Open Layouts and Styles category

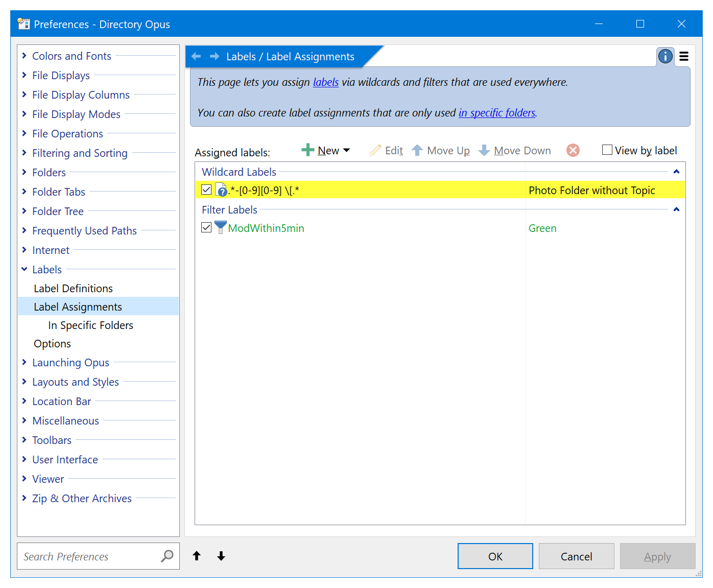pyautogui.click(x=75, y=382)
